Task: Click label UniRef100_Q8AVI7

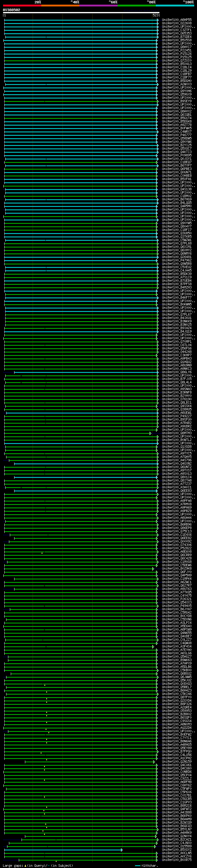Action: tap(177, 47)
